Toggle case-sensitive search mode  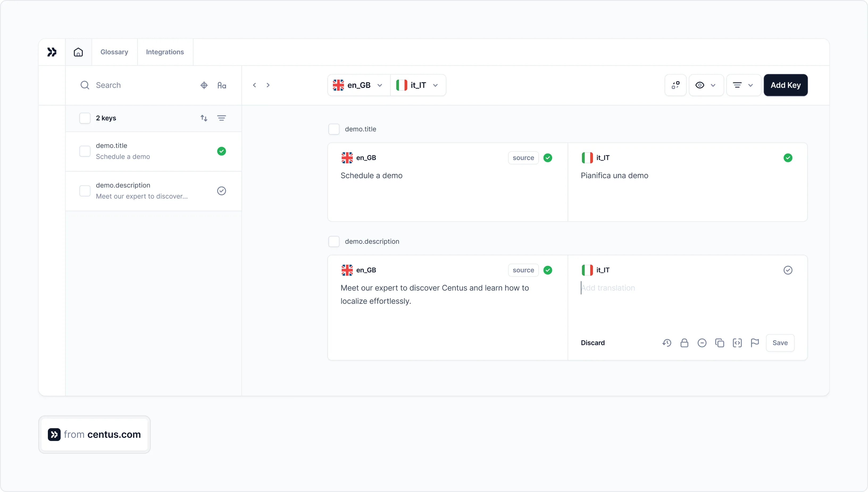pyautogui.click(x=222, y=85)
